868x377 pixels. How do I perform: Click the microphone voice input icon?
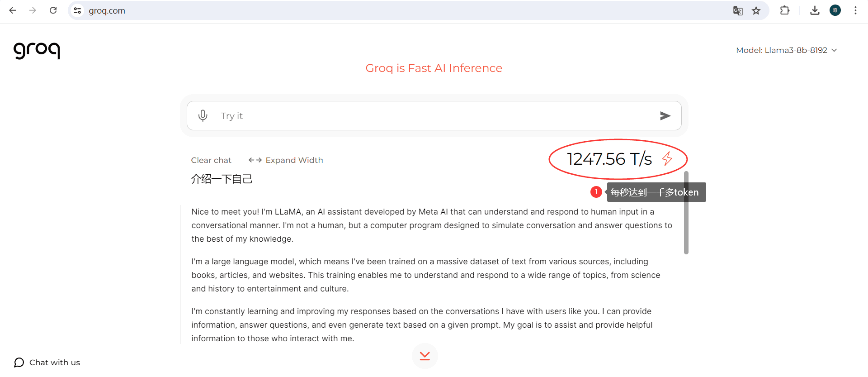203,116
